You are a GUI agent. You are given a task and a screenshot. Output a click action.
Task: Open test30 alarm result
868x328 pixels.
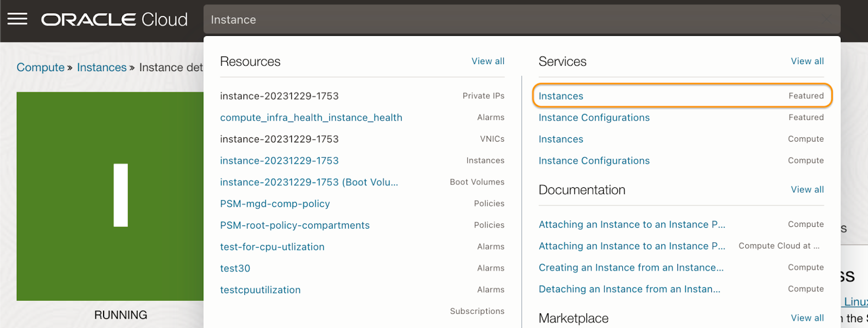coord(235,268)
